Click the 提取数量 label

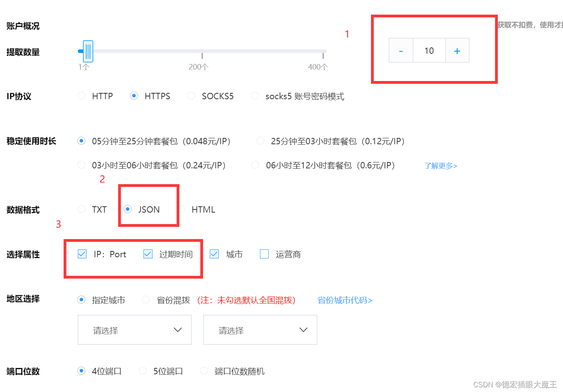(23, 52)
